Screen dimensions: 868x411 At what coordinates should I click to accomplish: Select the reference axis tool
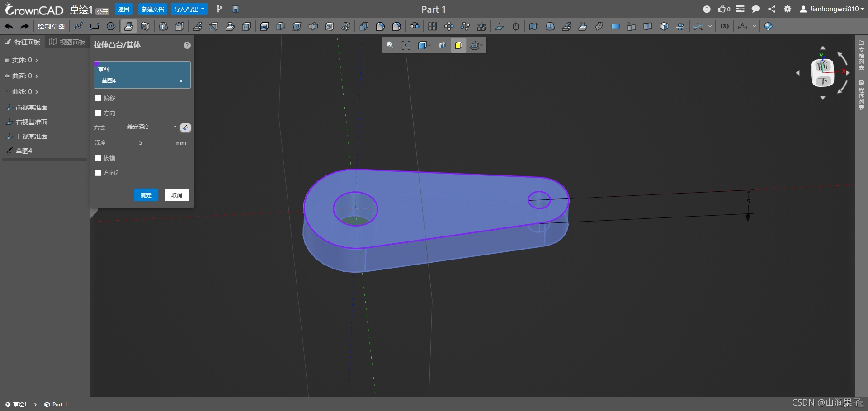point(516,26)
